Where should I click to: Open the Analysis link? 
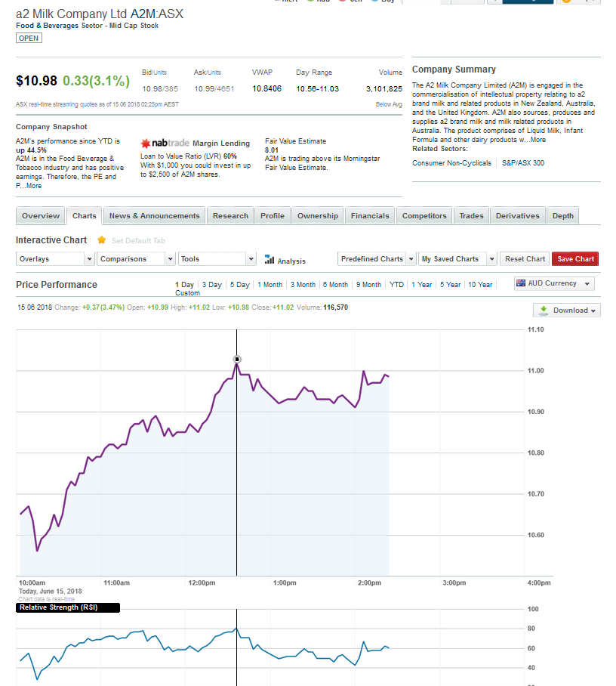(291, 261)
